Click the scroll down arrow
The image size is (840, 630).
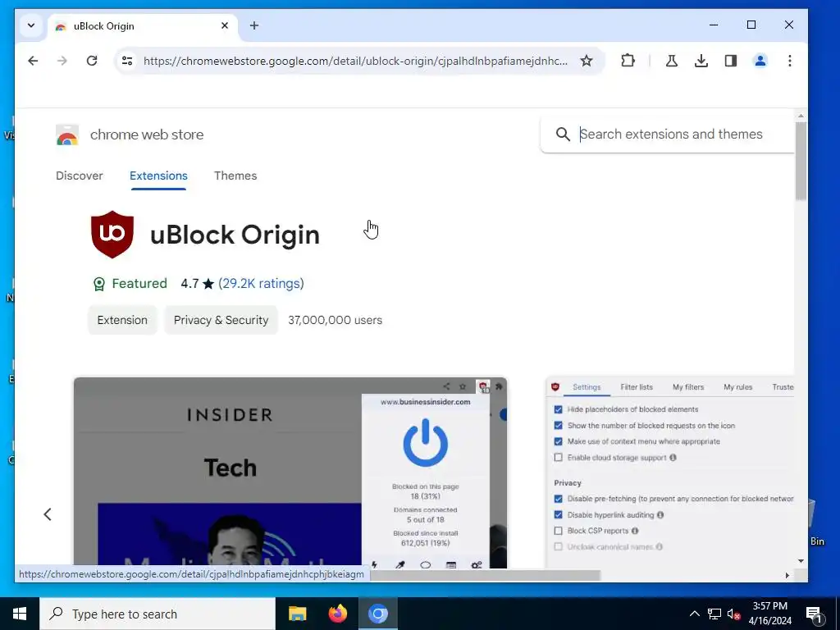tap(801, 561)
